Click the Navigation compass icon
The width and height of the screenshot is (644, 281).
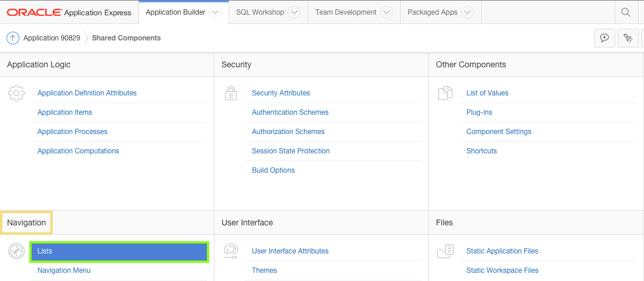[16, 251]
